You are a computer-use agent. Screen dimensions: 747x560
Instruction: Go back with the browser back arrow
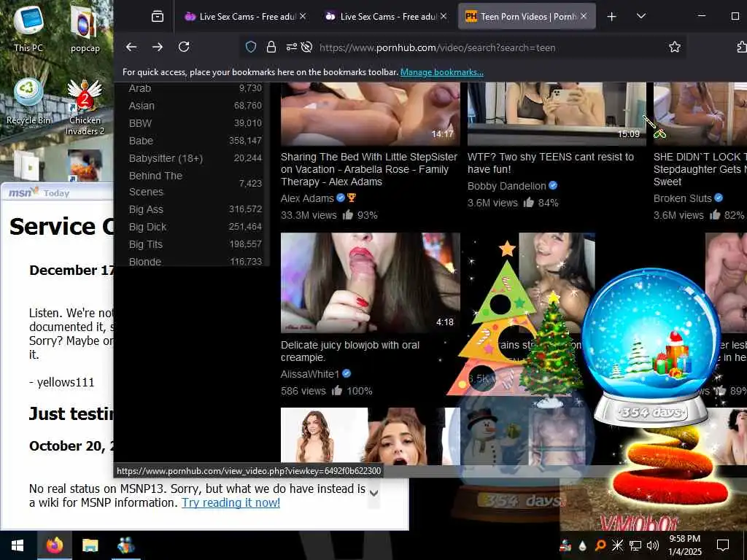pos(131,47)
